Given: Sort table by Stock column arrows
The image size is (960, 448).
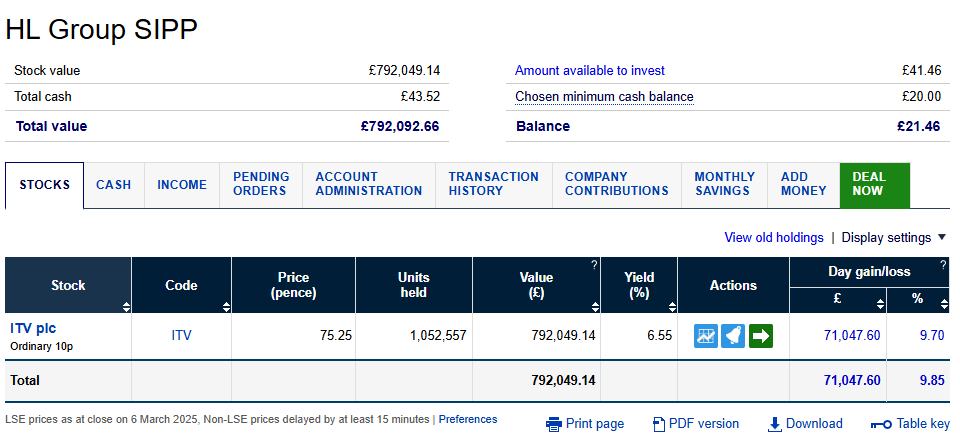Looking at the screenshot, I should click(x=126, y=307).
